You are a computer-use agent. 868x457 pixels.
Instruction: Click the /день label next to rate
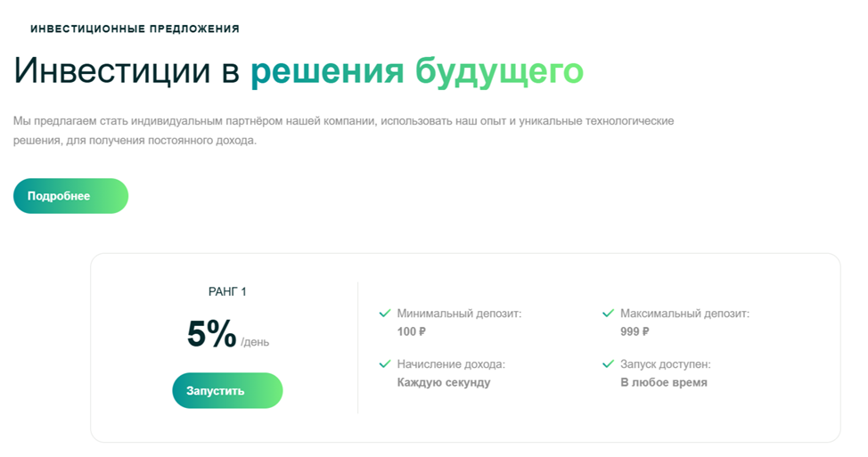255,341
